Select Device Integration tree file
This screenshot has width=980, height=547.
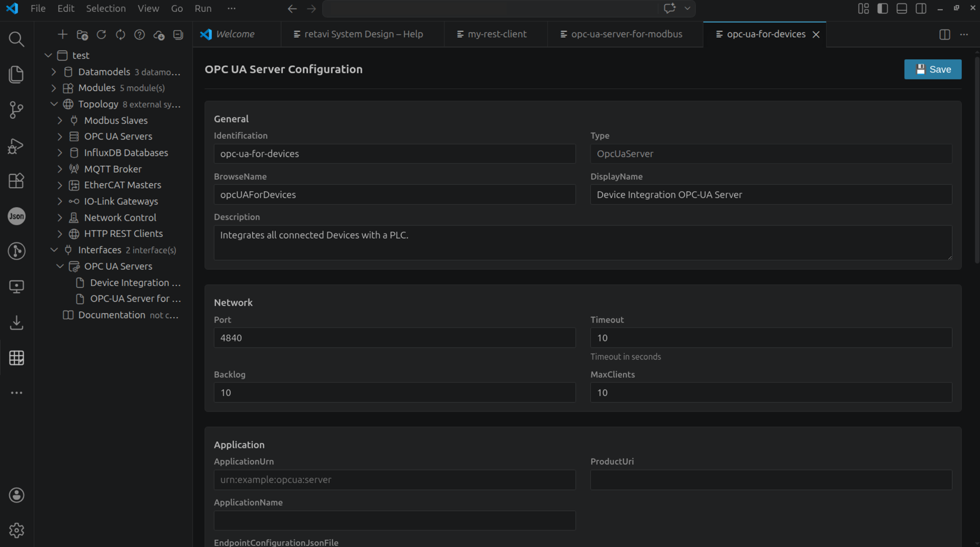(114, 282)
